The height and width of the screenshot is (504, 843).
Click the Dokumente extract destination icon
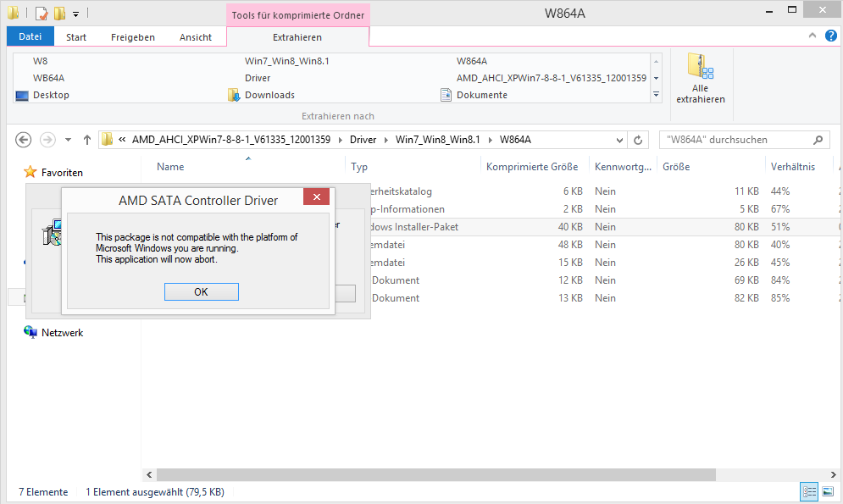(446, 95)
